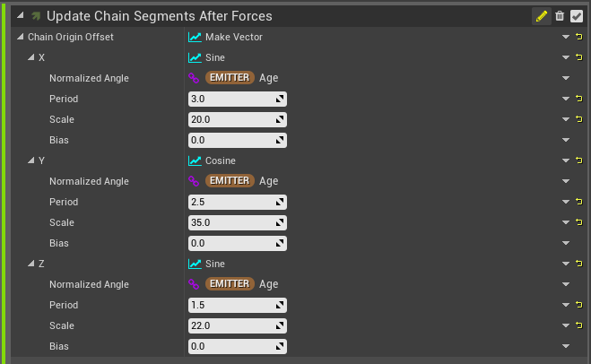Collapse the Z component tree row
The width and height of the screenshot is (591, 364).
click(30, 264)
